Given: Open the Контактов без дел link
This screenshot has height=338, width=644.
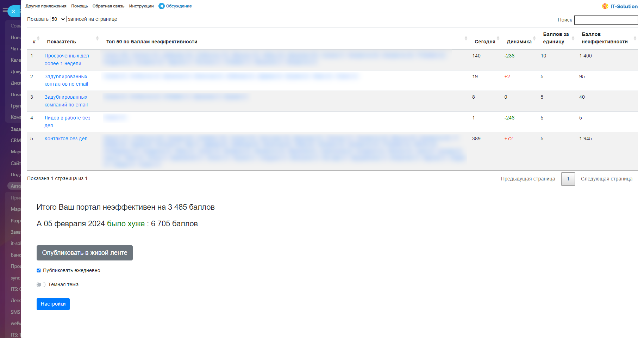Looking at the screenshot, I should [x=66, y=139].
